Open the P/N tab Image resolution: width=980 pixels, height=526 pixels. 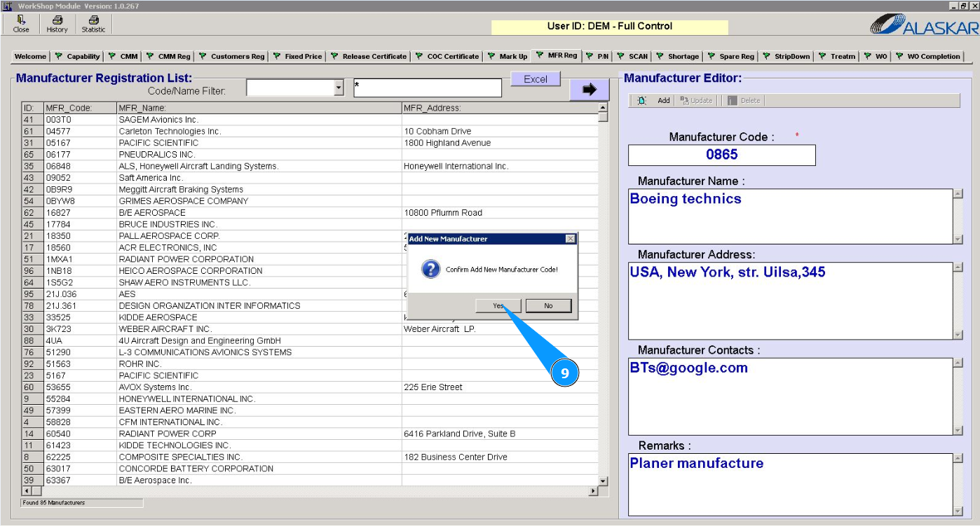[x=598, y=57]
